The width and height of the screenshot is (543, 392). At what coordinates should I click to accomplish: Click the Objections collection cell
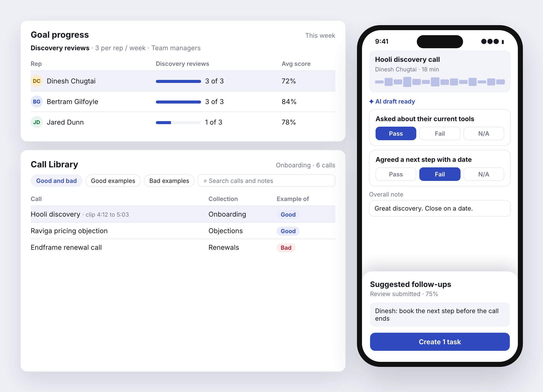225,231
